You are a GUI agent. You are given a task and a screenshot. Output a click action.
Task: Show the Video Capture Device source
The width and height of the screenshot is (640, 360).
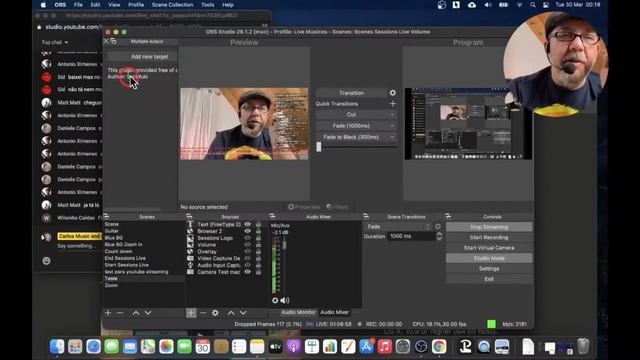tap(247, 258)
